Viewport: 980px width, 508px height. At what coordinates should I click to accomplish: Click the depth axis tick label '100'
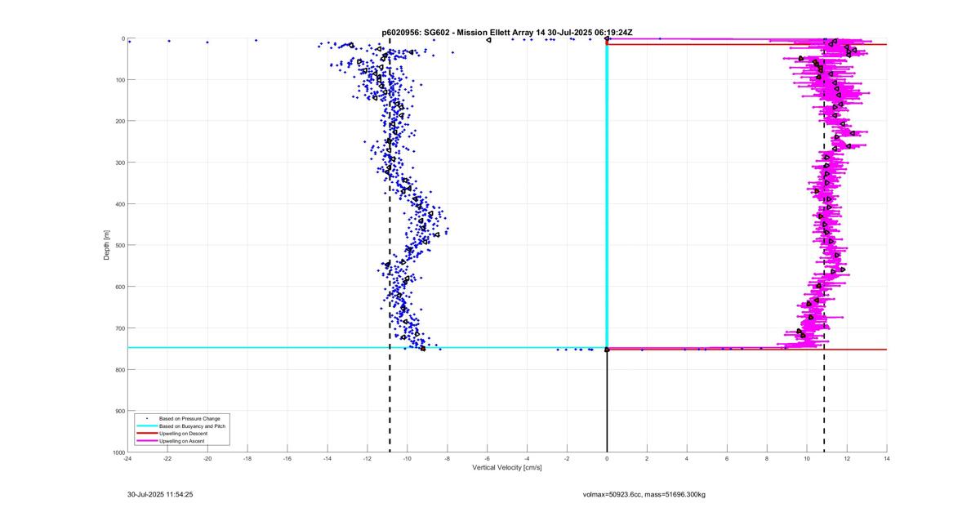(x=119, y=80)
